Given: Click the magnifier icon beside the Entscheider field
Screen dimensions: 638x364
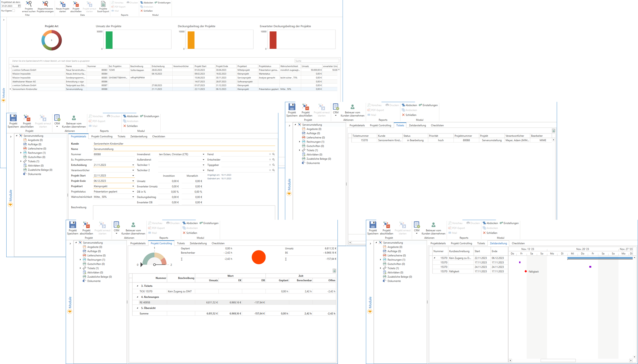Looking at the screenshot, I should point(273,160).
